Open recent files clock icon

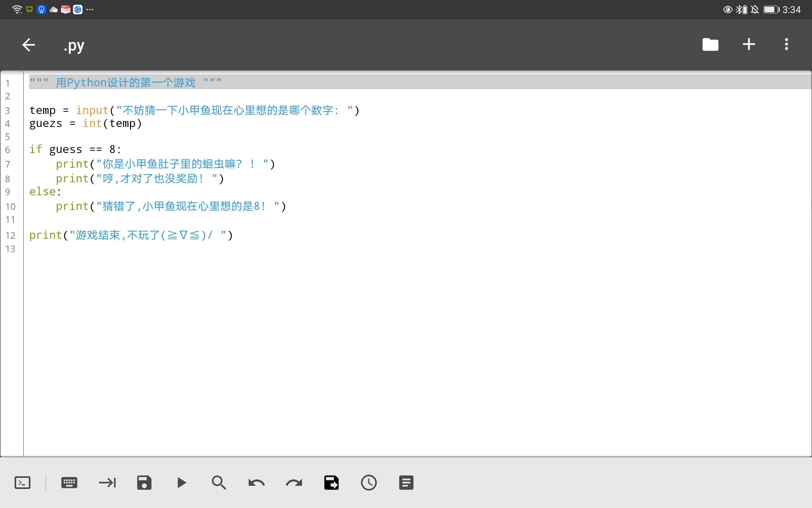[x=369, y=483]
